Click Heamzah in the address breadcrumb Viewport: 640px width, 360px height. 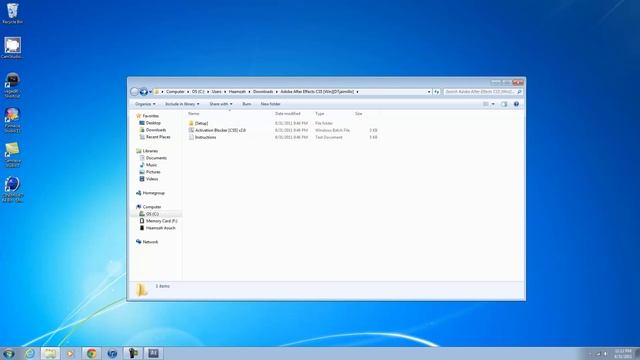237,92
